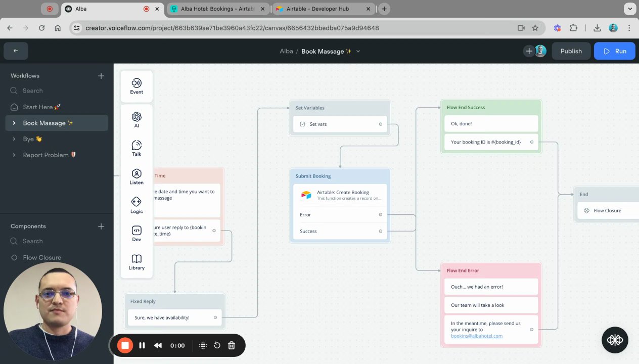Select the Airtable: Create Booking step
This screenshot has height=364, width=639.
pyautogui.click(x=340, y=195)
